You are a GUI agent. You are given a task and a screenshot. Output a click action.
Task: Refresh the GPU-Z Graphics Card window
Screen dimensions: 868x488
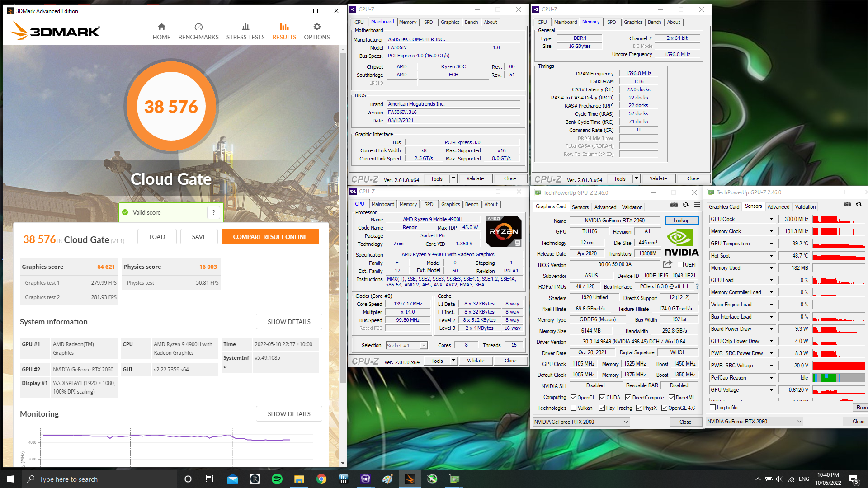(x=685, y=205)
